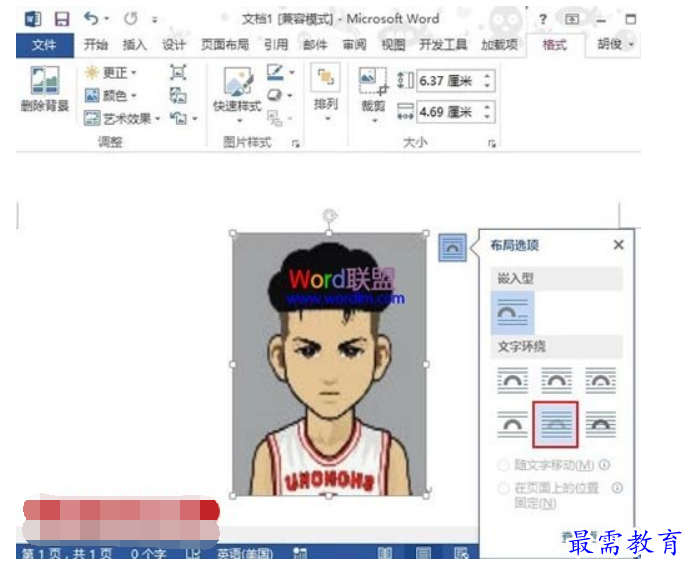Click the Word application icon in title bar

[x=33, y=19]
